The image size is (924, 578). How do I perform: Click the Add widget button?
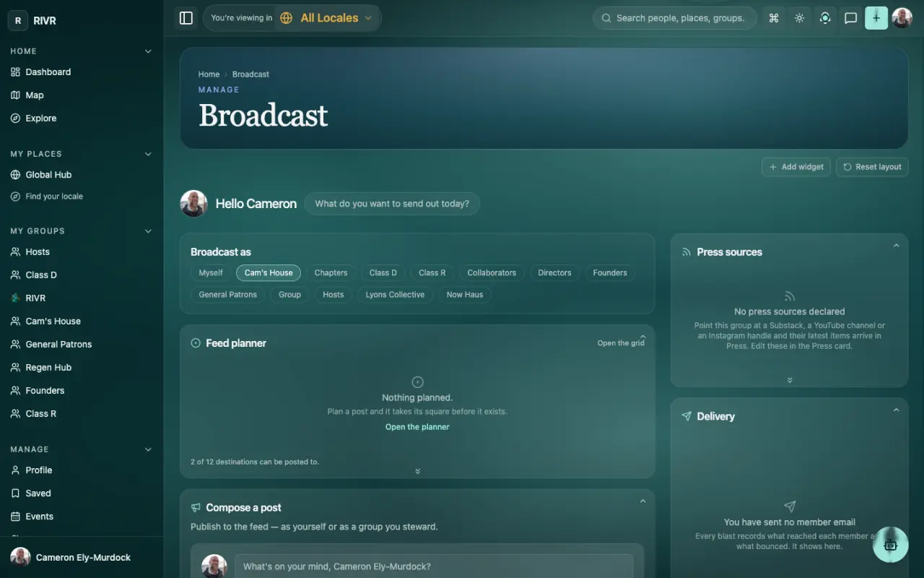click(x=796, y=167)
